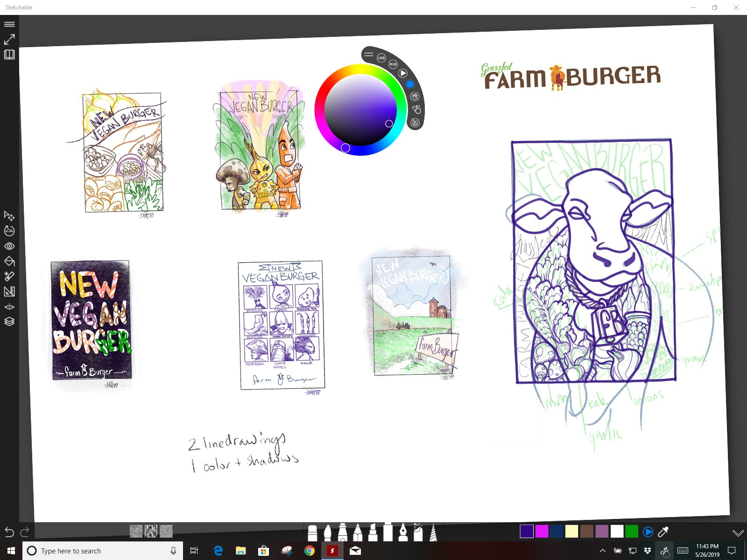Pick the third grainy texture thumbnail
The height and width of the screenshot is (560, 747).
coord(166,531)
